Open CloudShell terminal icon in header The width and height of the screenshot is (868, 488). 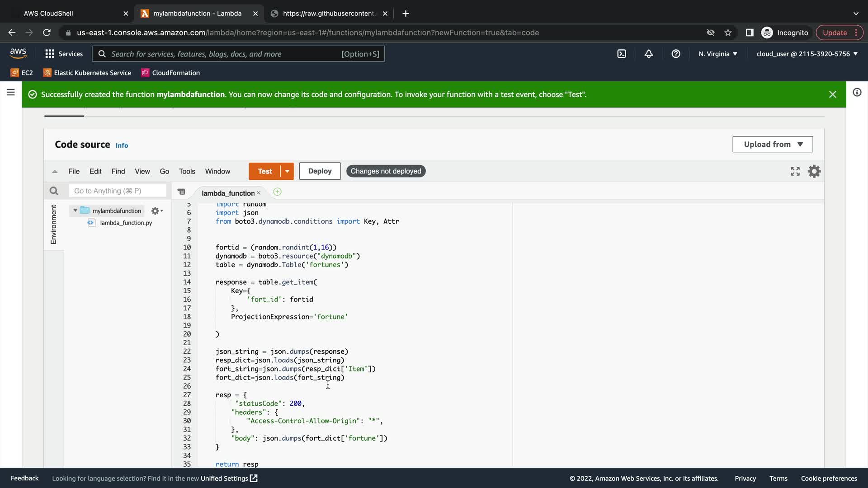pyautogui.click(x=622, y=54)
